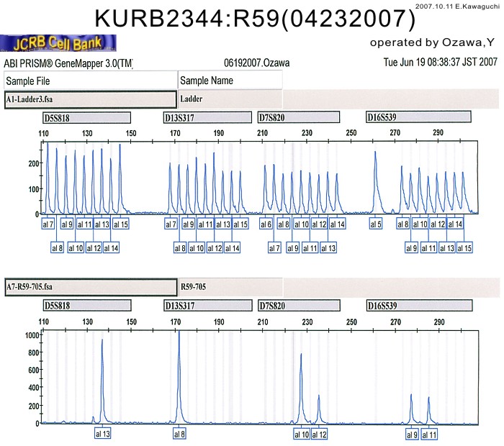Select al 10 allele label in R59-705 panel

click(302, 434)
